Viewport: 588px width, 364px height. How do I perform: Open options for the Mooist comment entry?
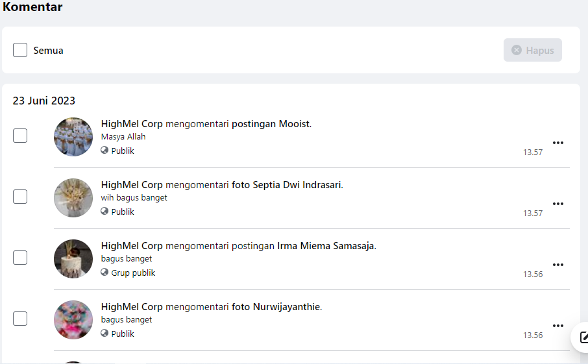(x=558, y=143)
